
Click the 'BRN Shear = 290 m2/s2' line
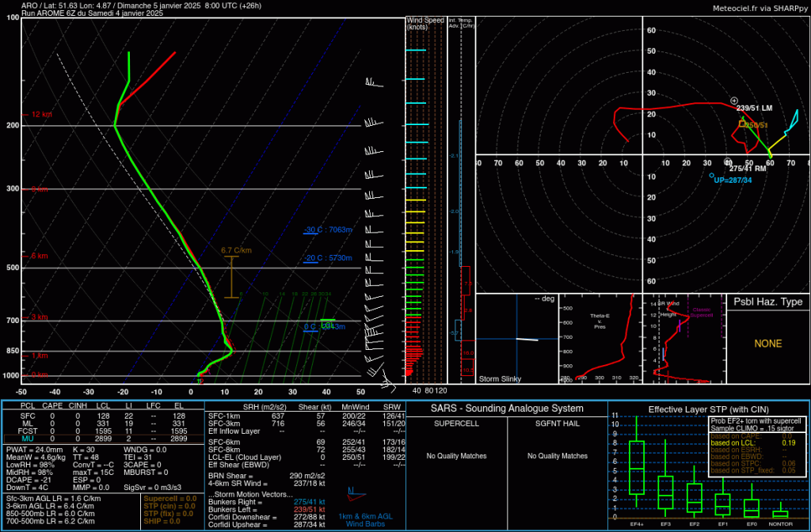pos(266,476)
